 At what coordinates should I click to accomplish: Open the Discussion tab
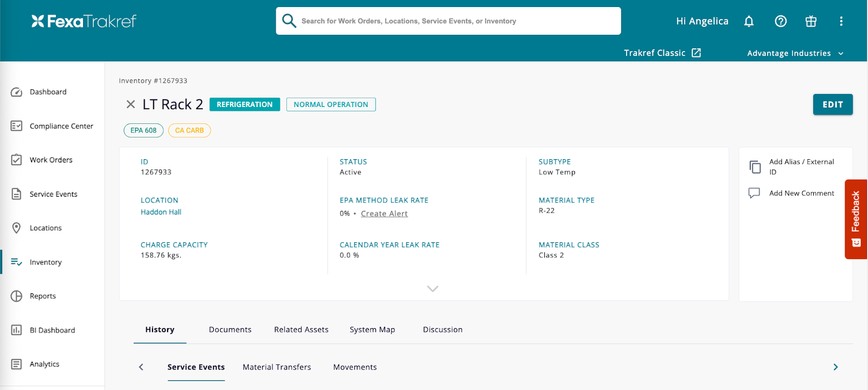(x=443, y=330)
